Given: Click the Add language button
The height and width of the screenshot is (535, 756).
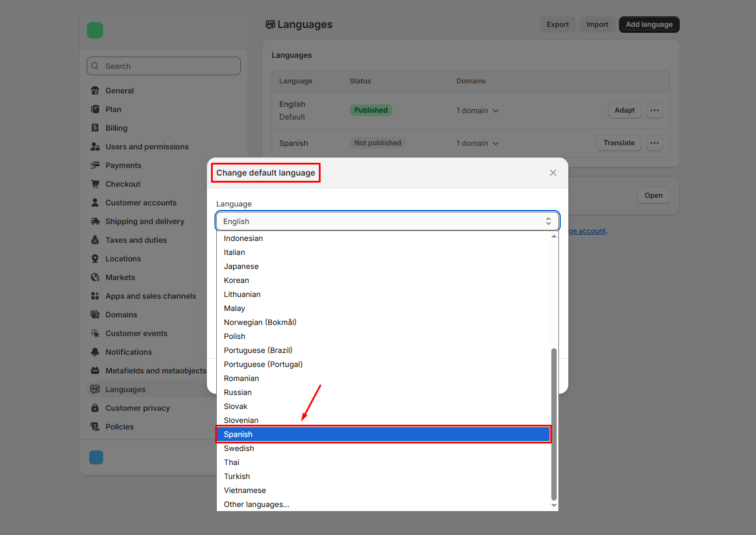Looking at the screenshot, I should 649,25.
